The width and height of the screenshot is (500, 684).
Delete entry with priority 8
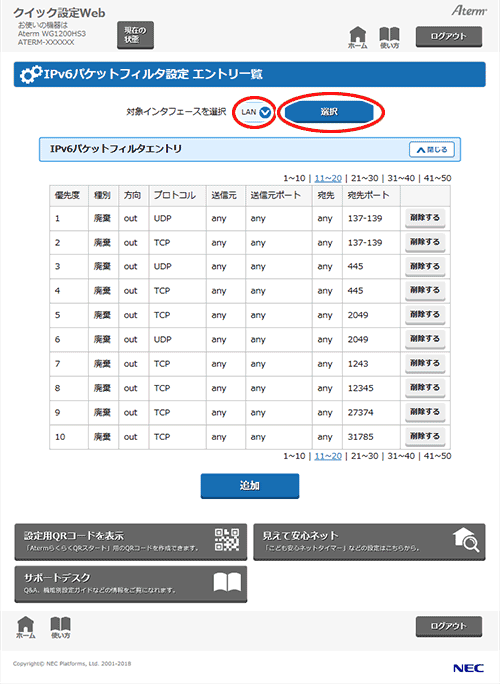click(425, 388)
